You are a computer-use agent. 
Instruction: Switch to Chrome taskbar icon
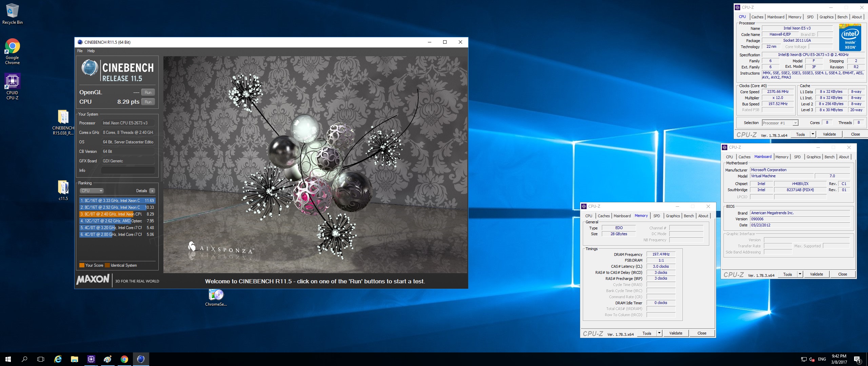click(x=124, y=359)
